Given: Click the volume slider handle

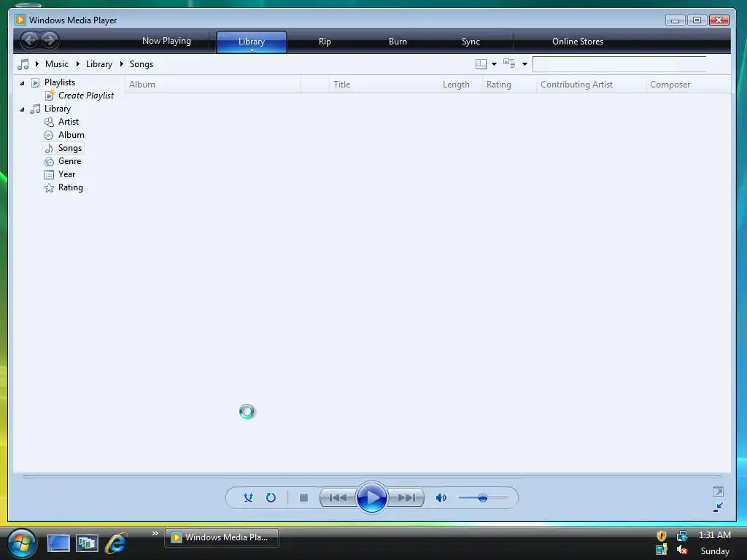Looking at the screenshot, I should tap(483, 498).
